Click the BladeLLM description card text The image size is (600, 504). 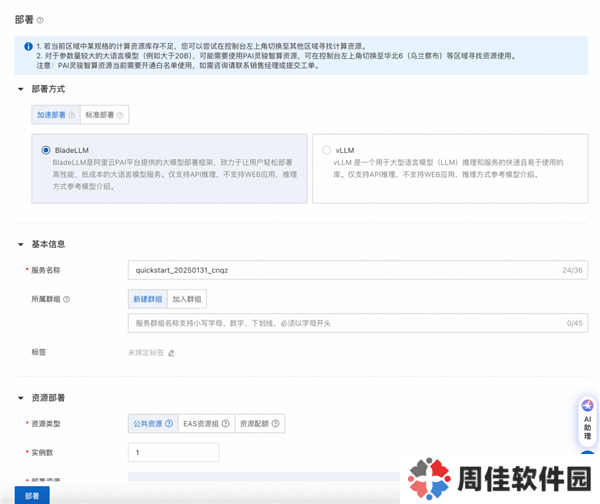[x=175, y=175]
